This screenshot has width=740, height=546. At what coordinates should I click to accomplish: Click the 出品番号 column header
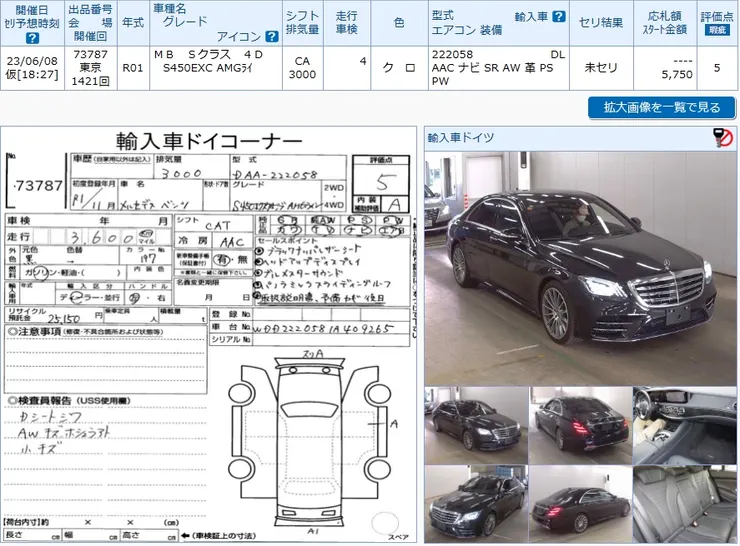[x=90, y=23]
